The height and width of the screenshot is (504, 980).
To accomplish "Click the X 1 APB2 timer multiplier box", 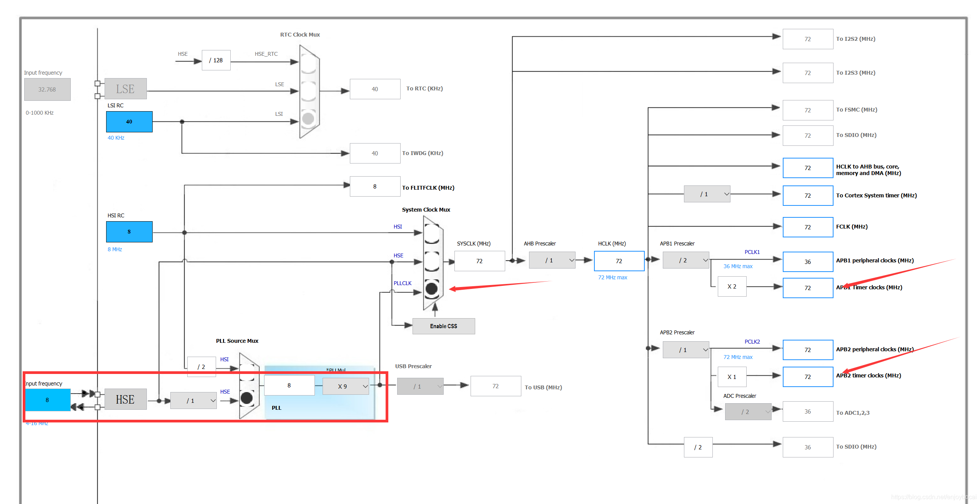I will tap(732, 377).
